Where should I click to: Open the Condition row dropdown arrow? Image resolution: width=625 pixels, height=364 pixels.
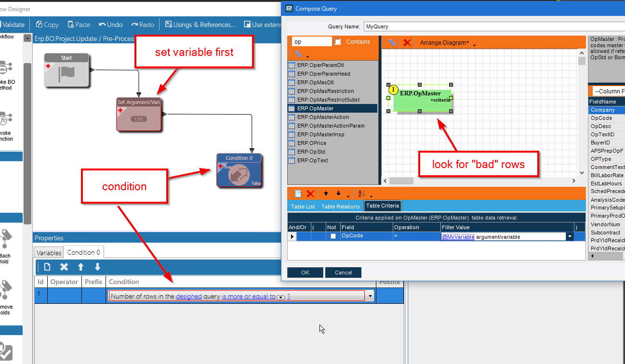(370, 297)
